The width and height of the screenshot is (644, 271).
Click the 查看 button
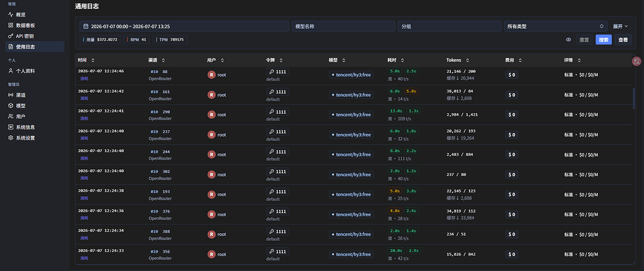coord(623,40)
